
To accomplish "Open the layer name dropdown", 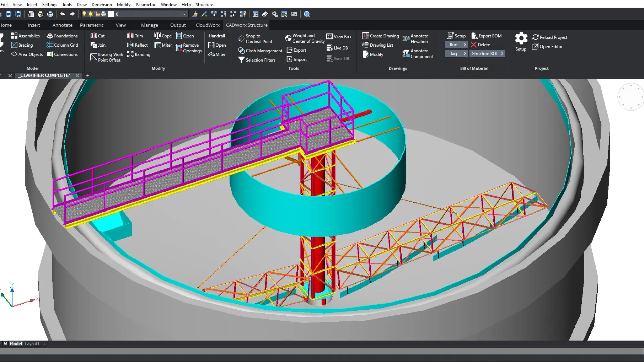I will [185, 14].
